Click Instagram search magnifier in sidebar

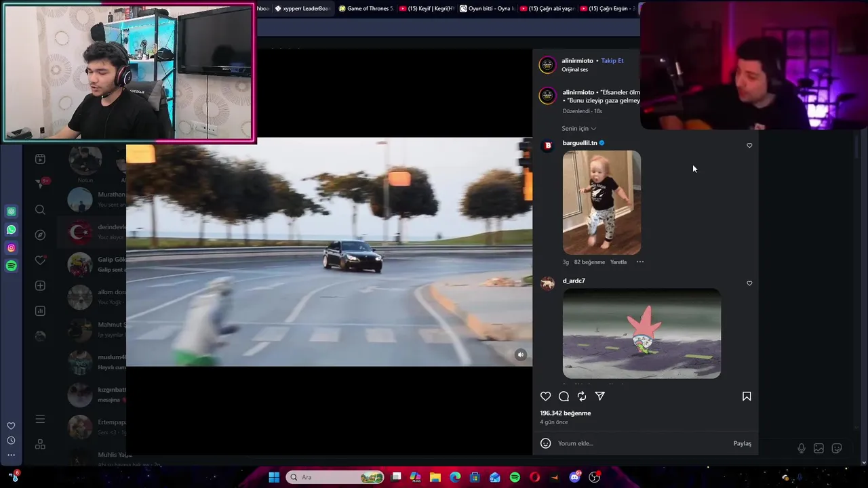click(40, 210)
